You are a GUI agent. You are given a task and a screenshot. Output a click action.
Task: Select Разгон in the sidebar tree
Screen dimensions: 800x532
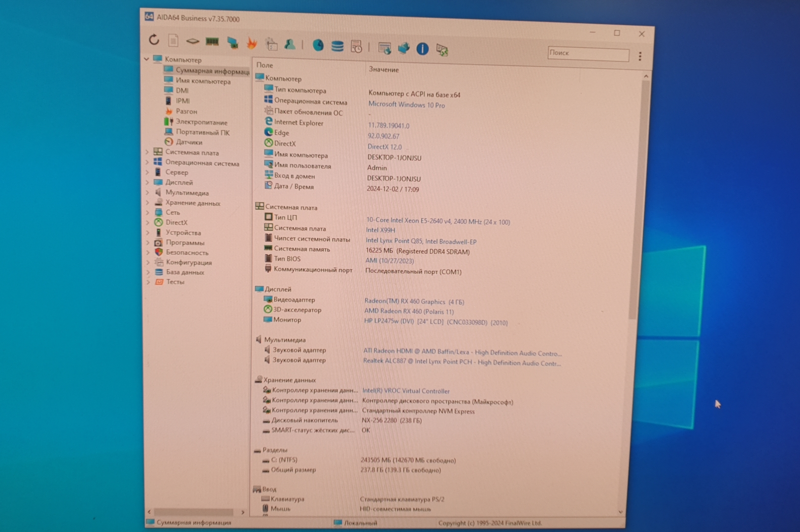click(186, 111)
